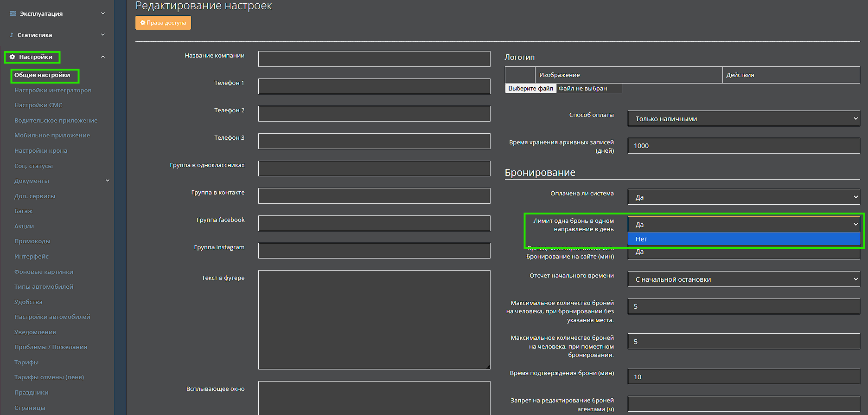
Task: Expand the Эксплуатация section chevron
Action: tap(103, 13)
